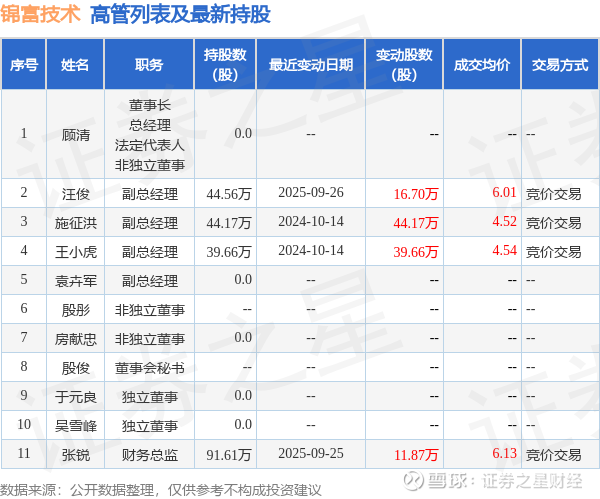Click the 序号 column header
Image resolution: width=600 pixels, height=499 pixels.
[24, 64]
